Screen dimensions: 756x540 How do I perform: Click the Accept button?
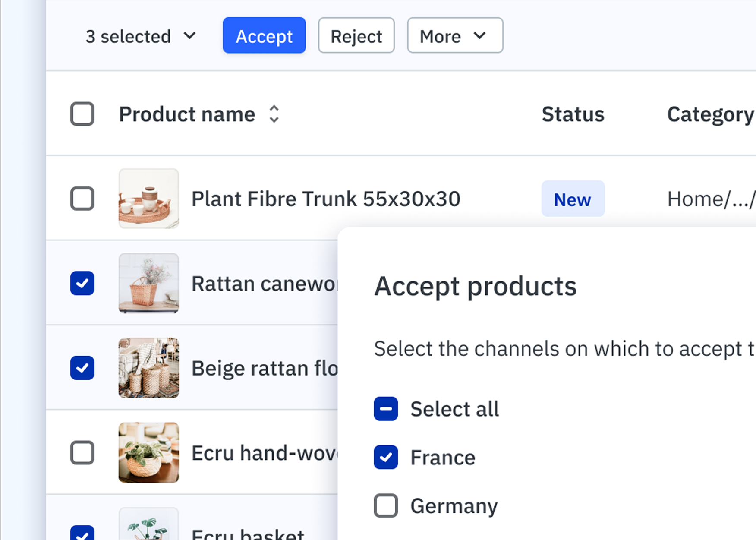pyautogui.click(x=264, y=36)
